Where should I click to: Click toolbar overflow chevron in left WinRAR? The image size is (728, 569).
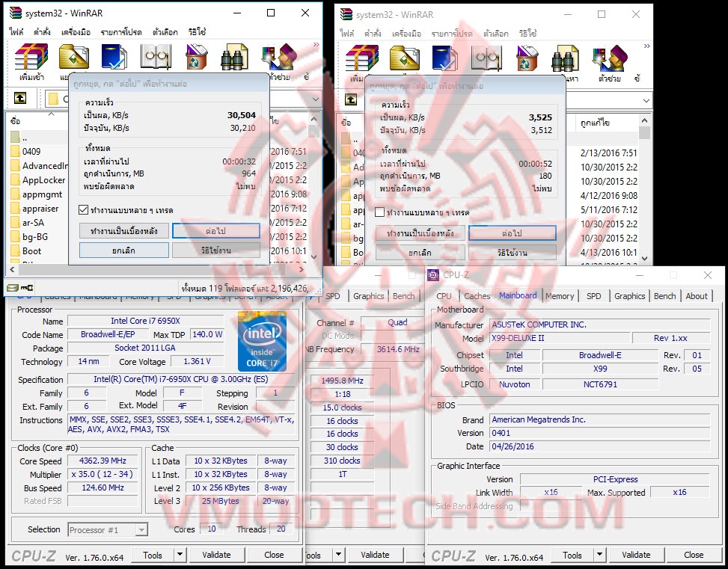[316, 45]
